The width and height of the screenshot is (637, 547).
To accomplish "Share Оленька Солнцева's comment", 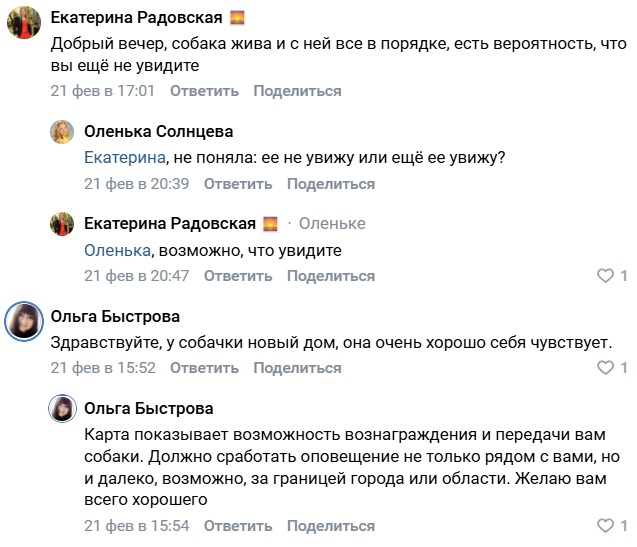I will point(331,184).
